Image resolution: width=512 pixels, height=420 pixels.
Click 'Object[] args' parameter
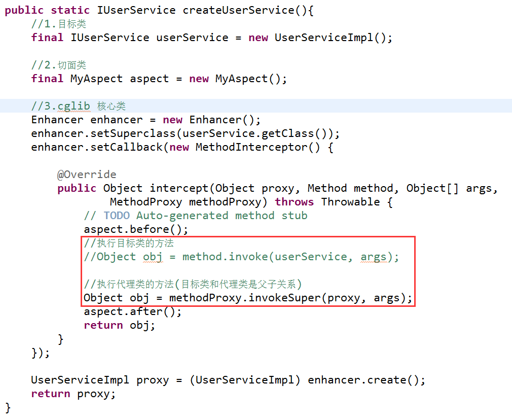point(449,189)
